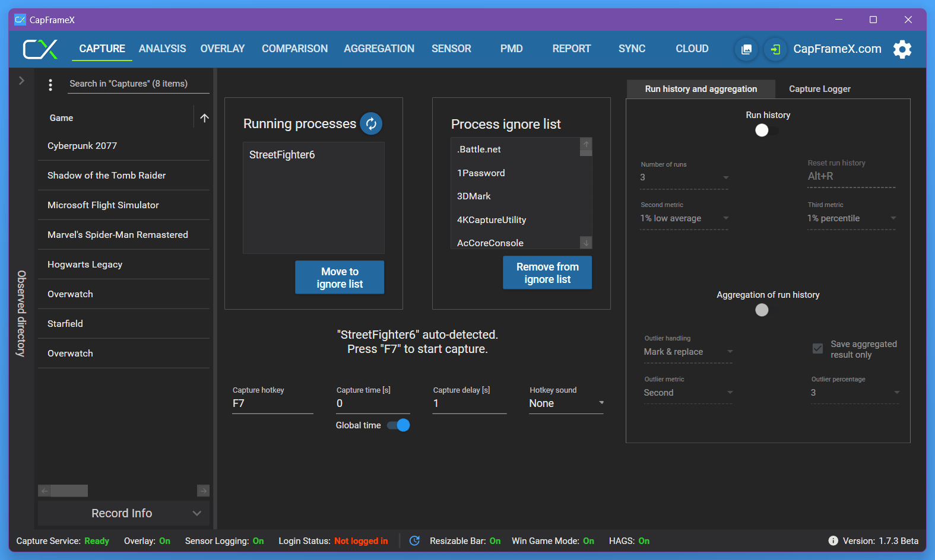
Task: Click the version info icon
Action: click(833, 540)
